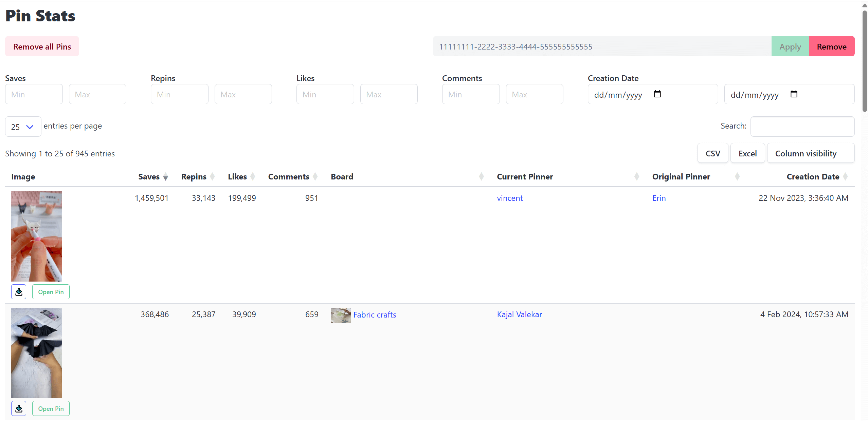Screen dimensions: 868x421
Task: Apply the entered license key
Action: 790,46
